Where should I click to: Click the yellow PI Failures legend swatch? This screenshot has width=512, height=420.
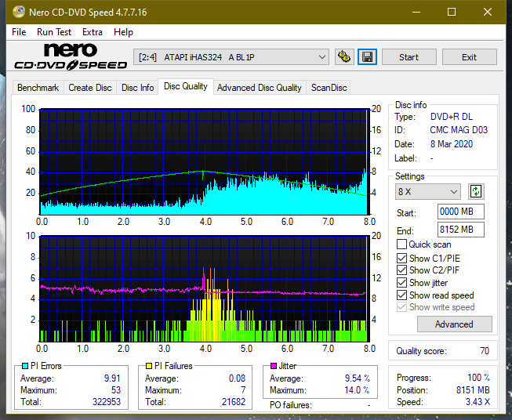click(x=149, y=366)
